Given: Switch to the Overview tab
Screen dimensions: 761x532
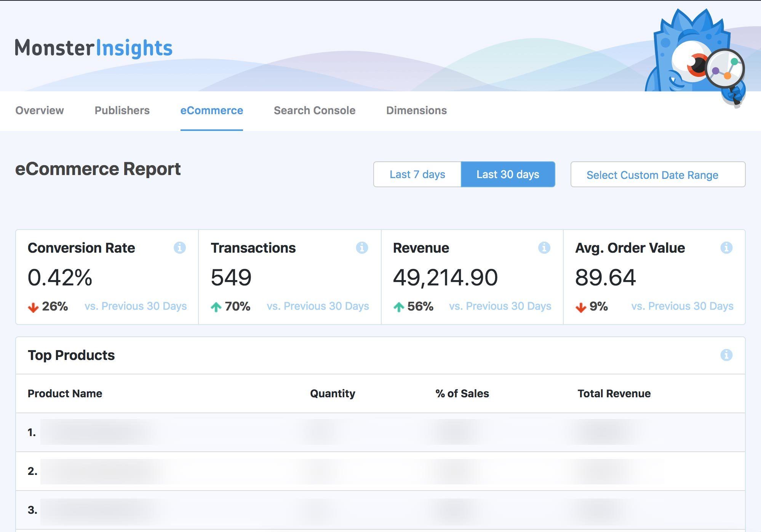Looking at the screenshot, I should pos(40,110).
